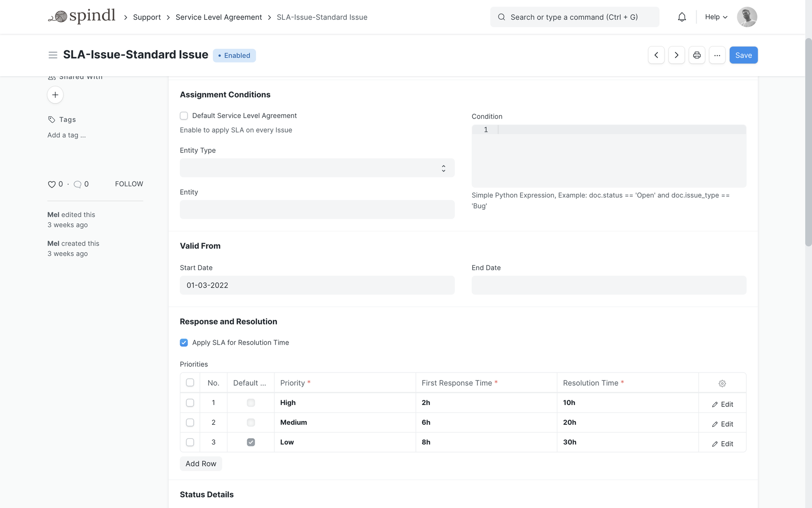Click 10h Resolution Time cell
This screenshot has height=508, width=812.
click(x=628, y=403)
